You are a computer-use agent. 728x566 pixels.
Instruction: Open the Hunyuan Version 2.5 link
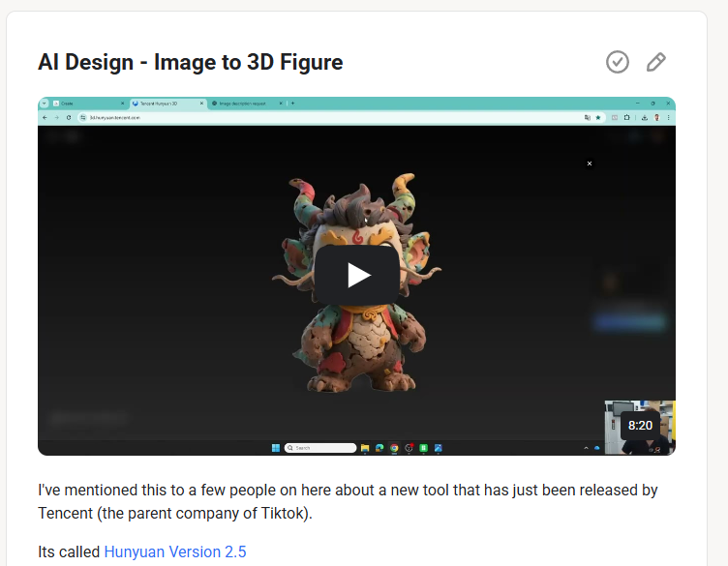point(174,551)
